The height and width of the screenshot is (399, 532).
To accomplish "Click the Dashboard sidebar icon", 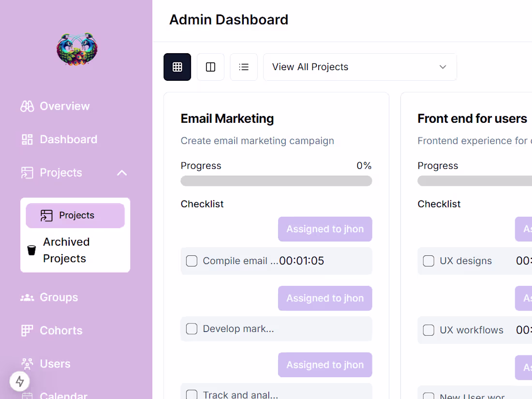I will click(x=27, y=139).
